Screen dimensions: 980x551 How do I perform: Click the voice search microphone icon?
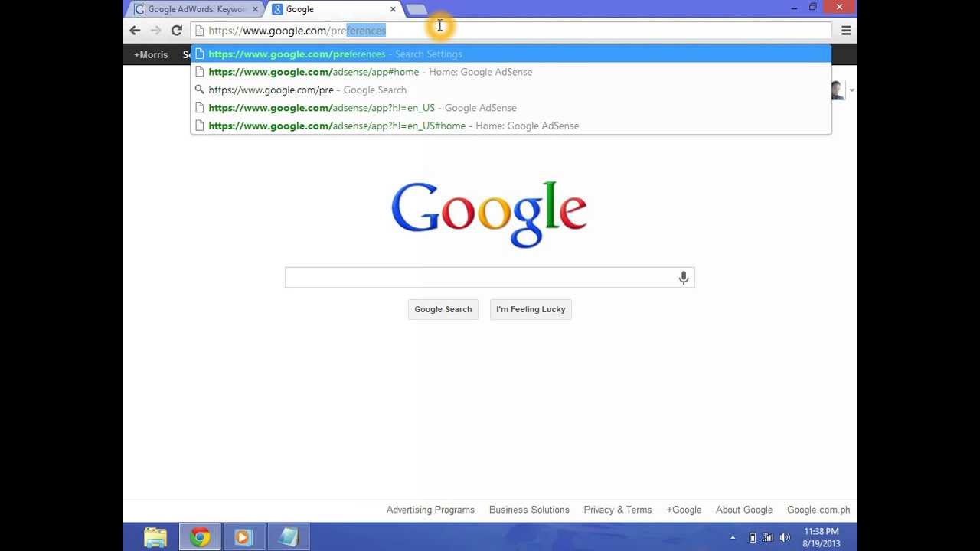coord(684,278)
